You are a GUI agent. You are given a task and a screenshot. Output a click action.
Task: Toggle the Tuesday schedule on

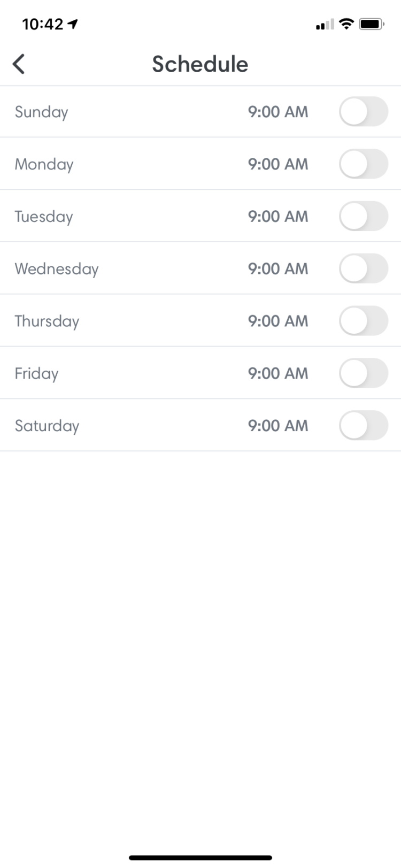363,217
